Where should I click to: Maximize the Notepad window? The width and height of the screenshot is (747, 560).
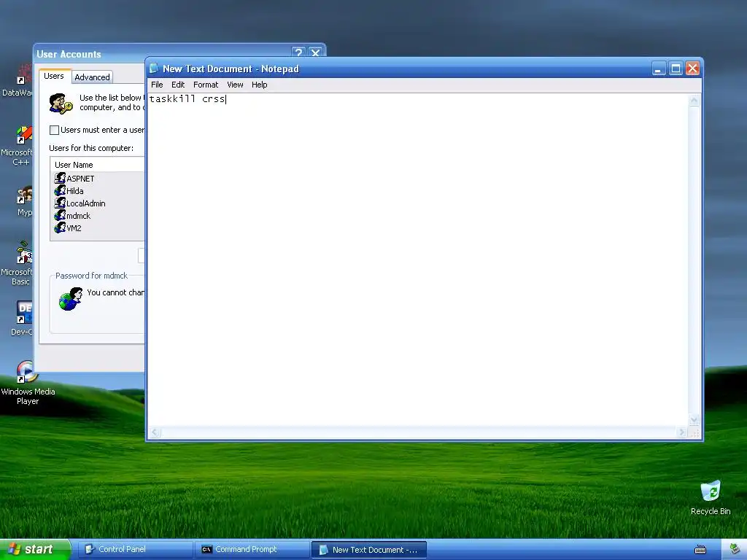click(x=676, y=69)
